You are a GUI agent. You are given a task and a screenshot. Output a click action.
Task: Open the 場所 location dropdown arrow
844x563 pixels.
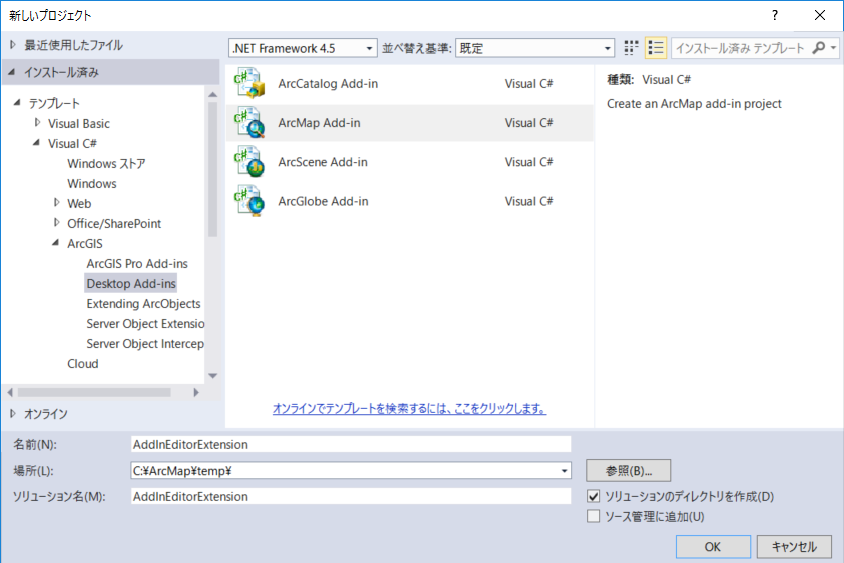tap(564, 471)
